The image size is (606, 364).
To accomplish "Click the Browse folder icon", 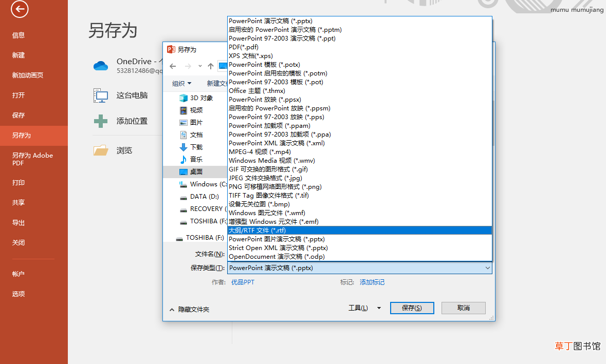I will [101, 150].
